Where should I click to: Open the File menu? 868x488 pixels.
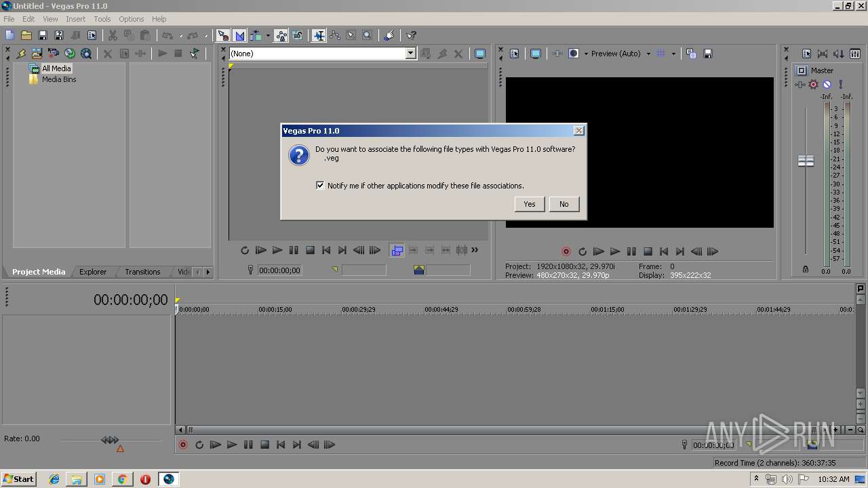point(9,19)
